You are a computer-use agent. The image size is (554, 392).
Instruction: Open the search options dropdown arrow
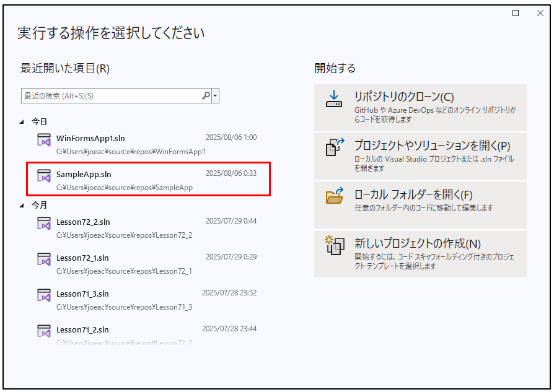tap(215, 96)
